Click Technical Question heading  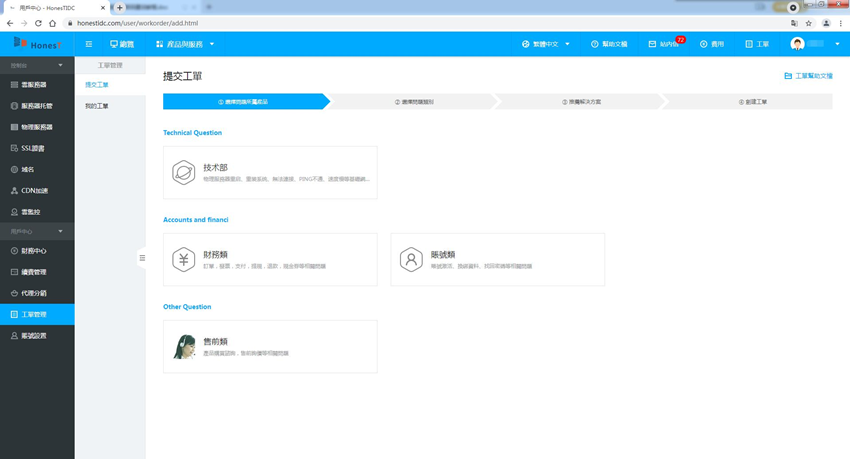[x=192, y=132]
